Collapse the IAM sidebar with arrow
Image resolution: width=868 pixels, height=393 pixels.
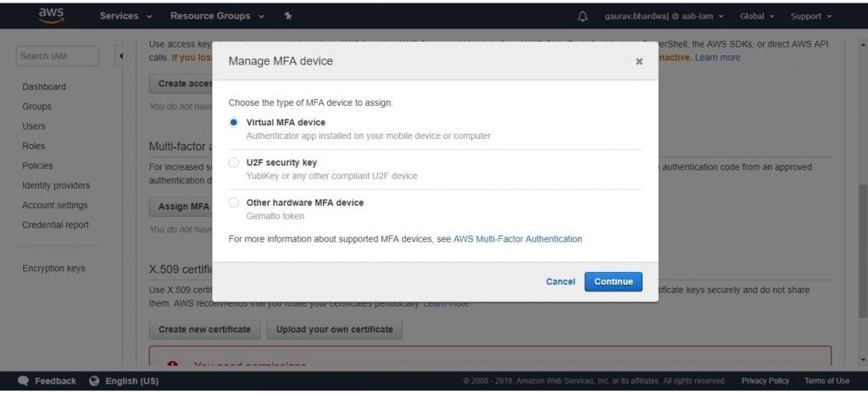pyautogui.click(x=120, y=56)
